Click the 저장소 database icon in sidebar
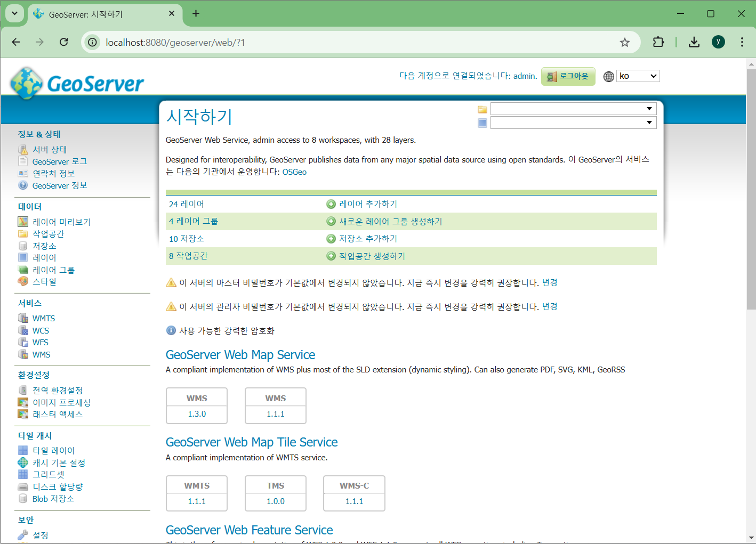The image size is (756, 544). (23, 246)
